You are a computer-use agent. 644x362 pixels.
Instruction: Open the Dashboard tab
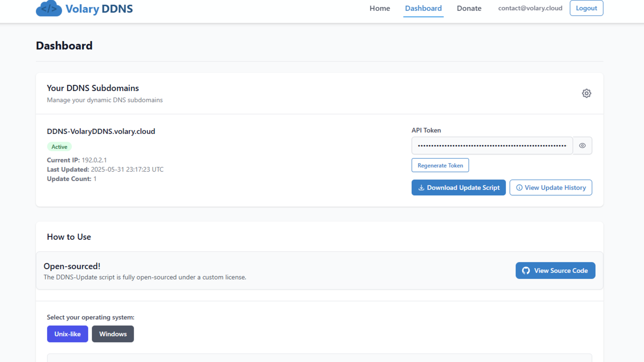click(x=423, y=8)
